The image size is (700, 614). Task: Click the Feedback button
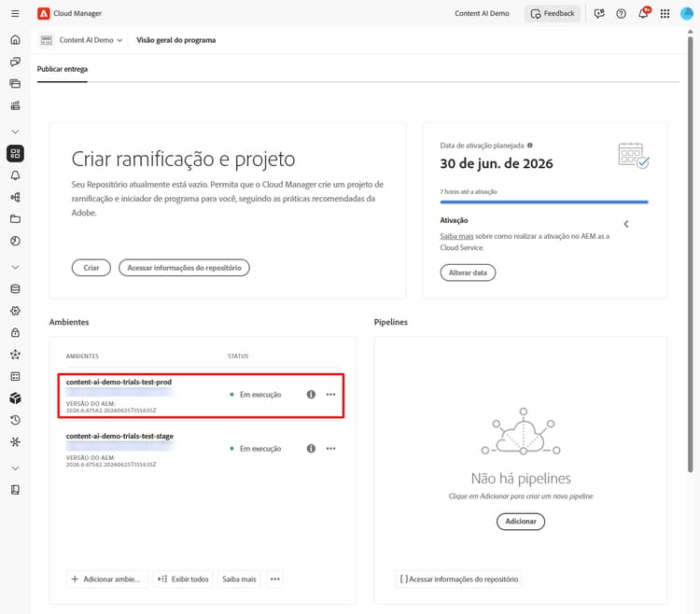tap(553, 13)
